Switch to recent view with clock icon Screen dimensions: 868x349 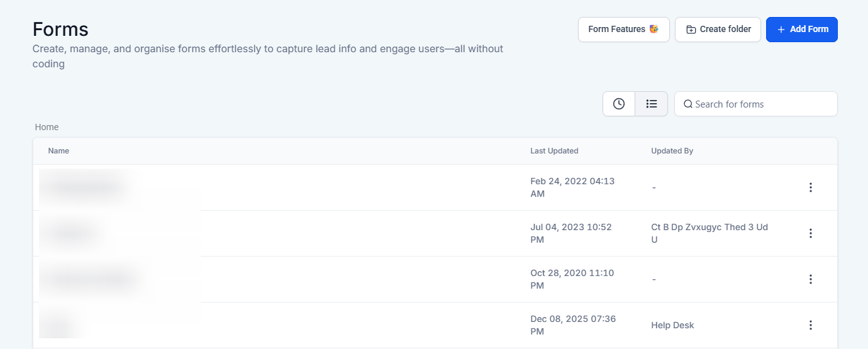pos(619,104)
